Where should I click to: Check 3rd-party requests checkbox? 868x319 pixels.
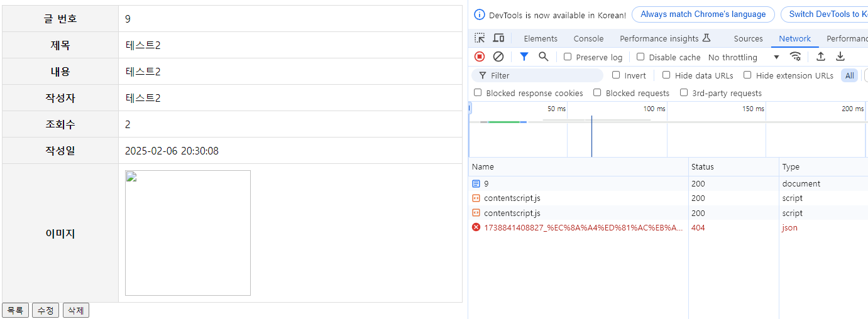click(x=684, y=92)
